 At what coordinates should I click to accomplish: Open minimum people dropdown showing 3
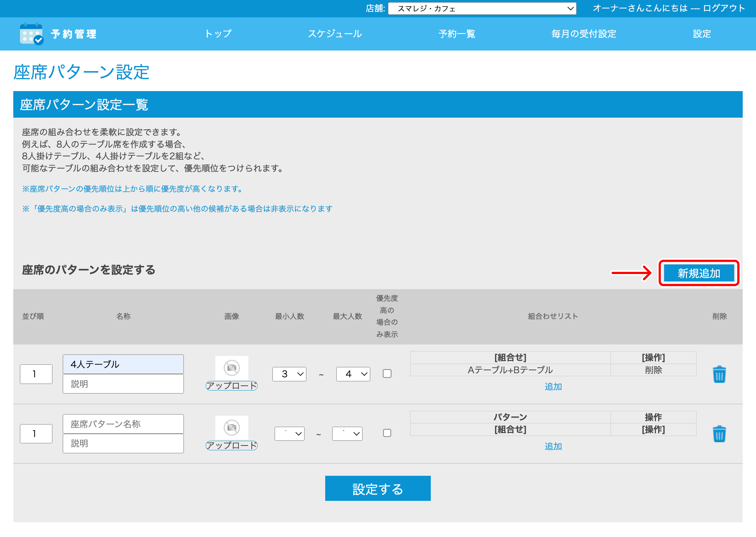click(x=289, y=374)
